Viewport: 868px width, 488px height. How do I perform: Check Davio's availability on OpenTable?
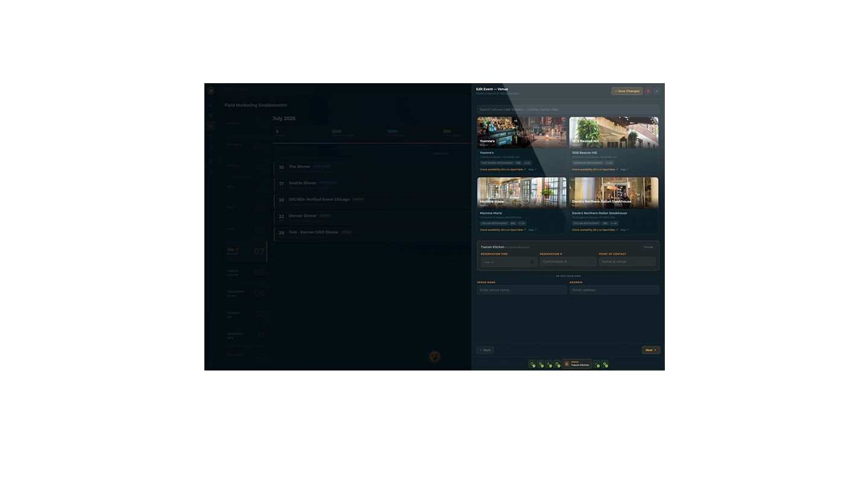(595, 230)
